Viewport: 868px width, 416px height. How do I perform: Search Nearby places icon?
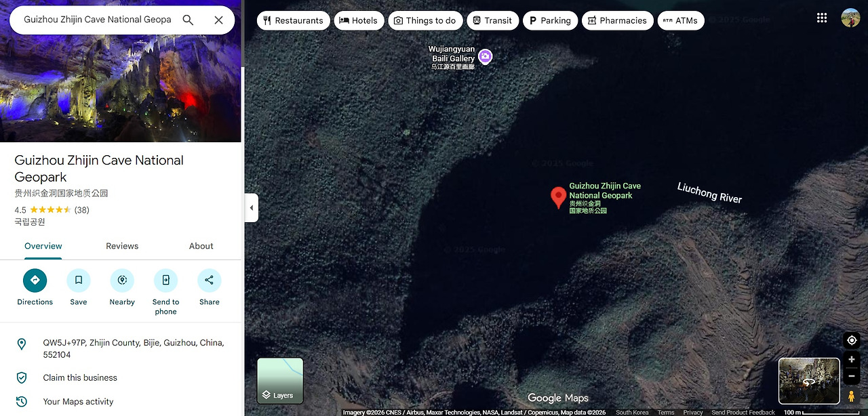tap(122, 280)
